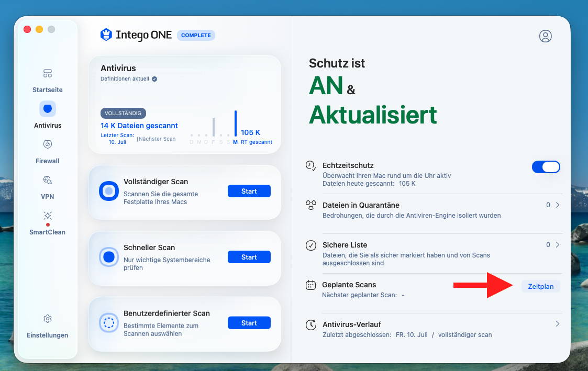
Task: Select the Antivirus shield sidebar icon
Action: coord(48,109)
